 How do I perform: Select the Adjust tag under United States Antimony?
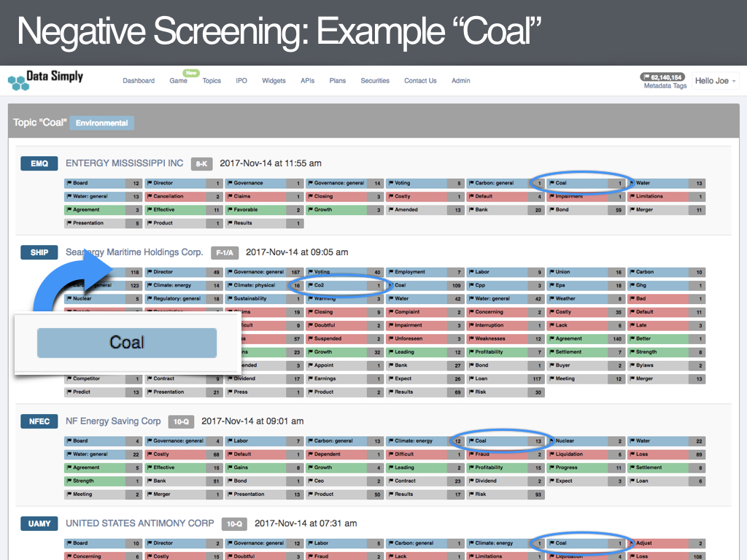(x=667, y=542)
